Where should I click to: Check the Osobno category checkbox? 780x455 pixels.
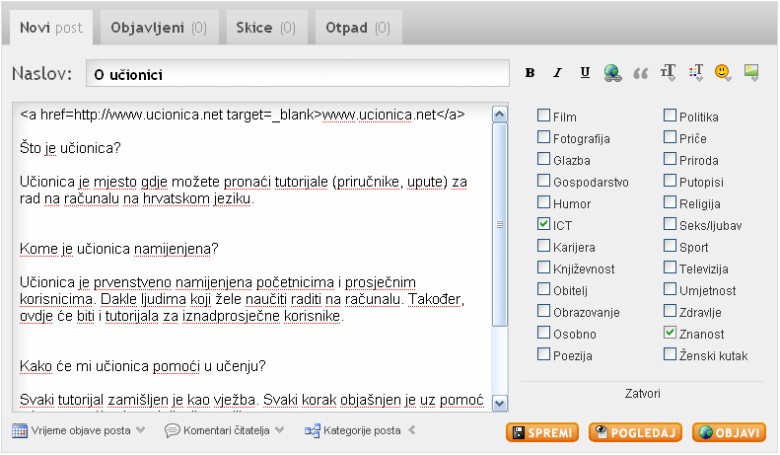click(x=543, y=332)
